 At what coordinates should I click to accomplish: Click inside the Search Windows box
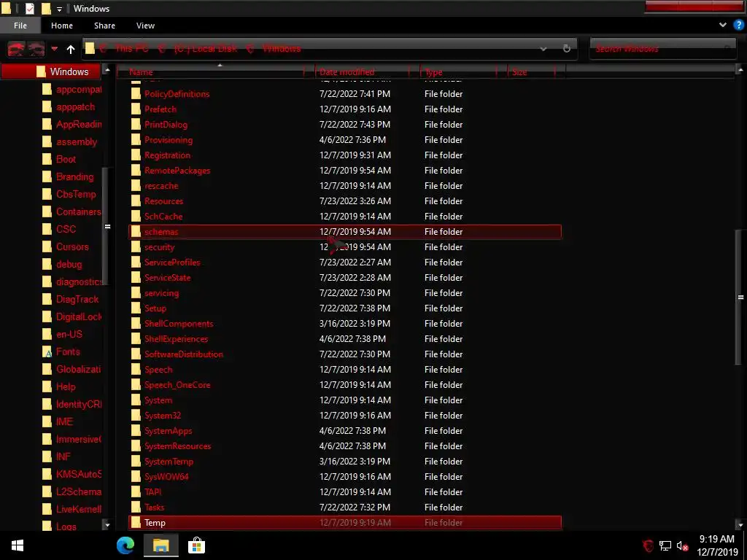point(662,49)
